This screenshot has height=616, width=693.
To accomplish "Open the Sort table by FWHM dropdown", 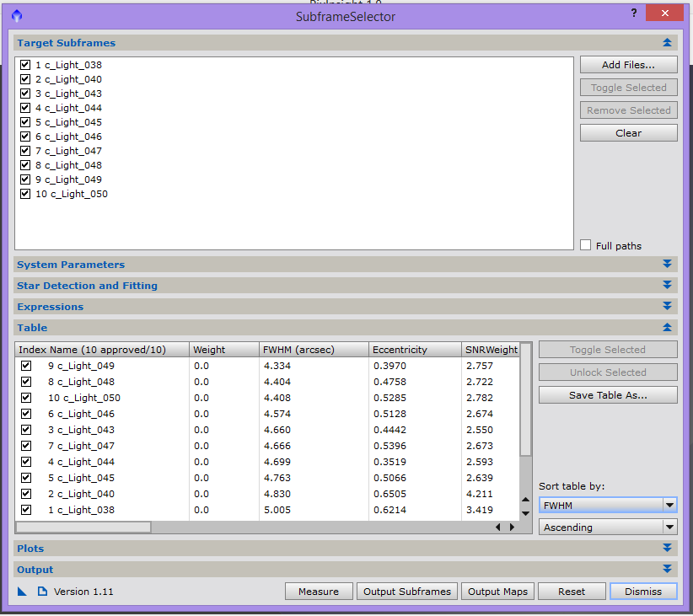I will tap(608, 505).
